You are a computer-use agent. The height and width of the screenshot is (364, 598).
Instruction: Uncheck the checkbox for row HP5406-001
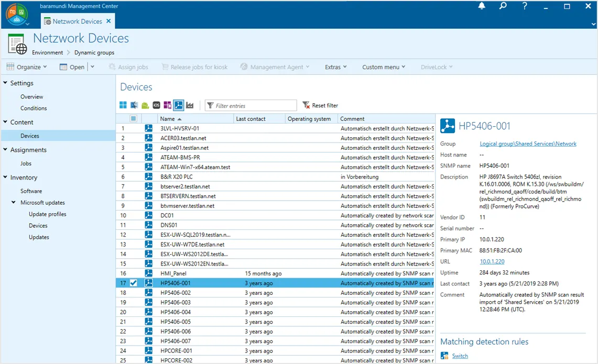[134, 283]
